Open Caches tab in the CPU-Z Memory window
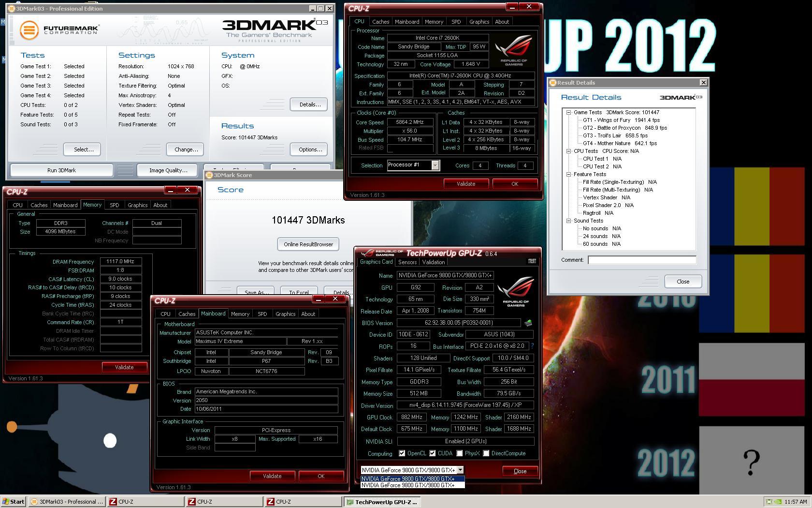The image size is (812, 508). coord(39,205)
